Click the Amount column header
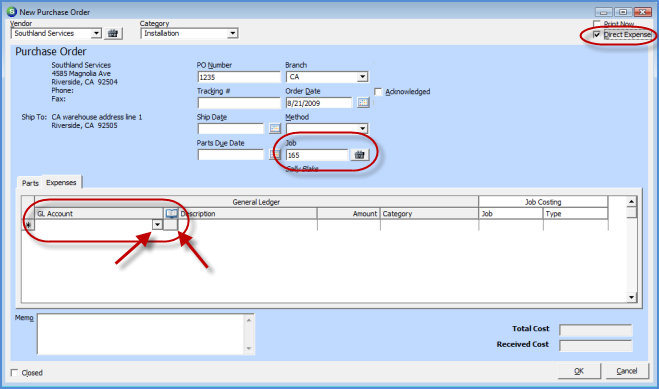The height and width of the screenshot is (389, 659). tap(348, 214)
